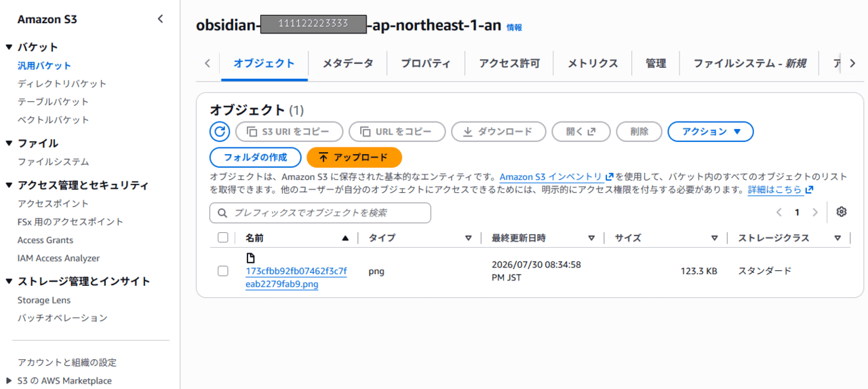Viewport: 868px width, 389px height.
Task: Click the 情報 link beside bucket name
Action: tap(514, 28)
